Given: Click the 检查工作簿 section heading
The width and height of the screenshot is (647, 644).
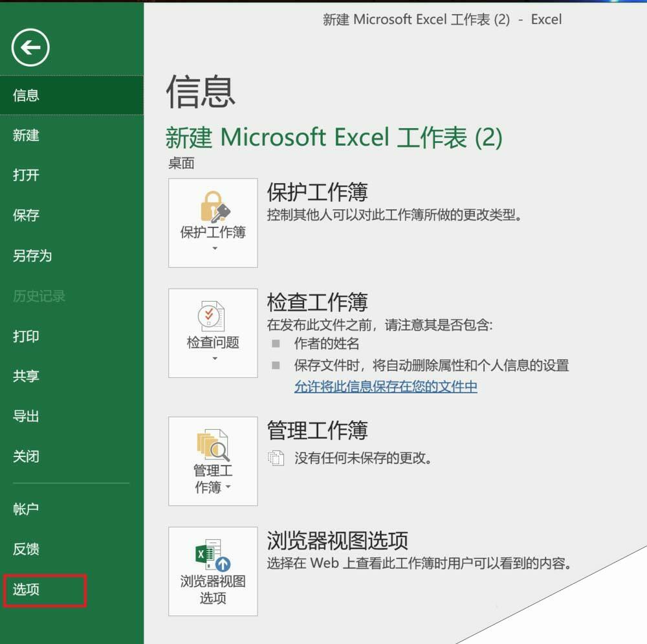Looking at the screenshot, I should pos(317,302).
